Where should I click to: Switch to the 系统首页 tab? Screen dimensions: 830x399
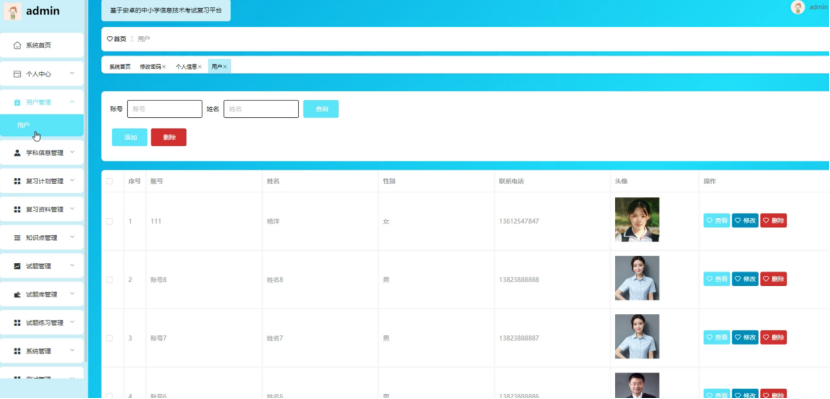pos(120,67)
